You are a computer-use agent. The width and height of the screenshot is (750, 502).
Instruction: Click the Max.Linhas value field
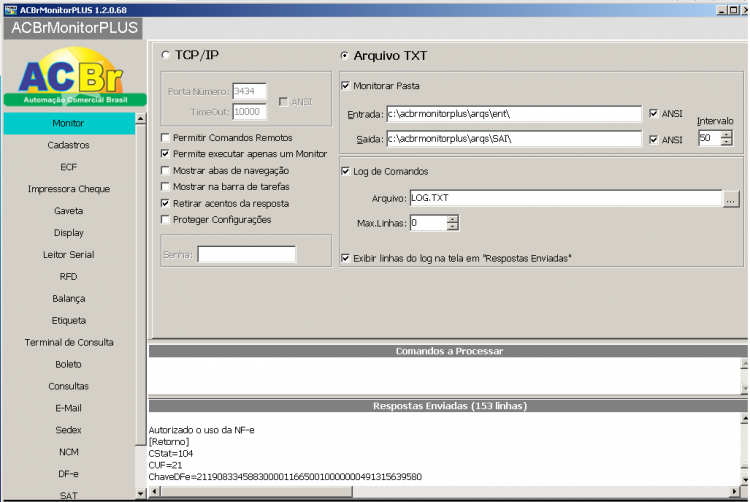pos(429,223)
